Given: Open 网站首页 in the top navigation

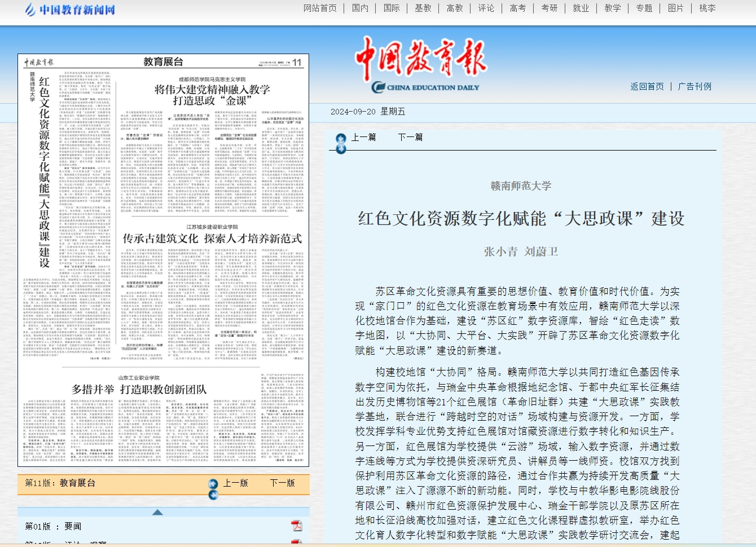Looking at the screenshot, I should pos(320,8).
